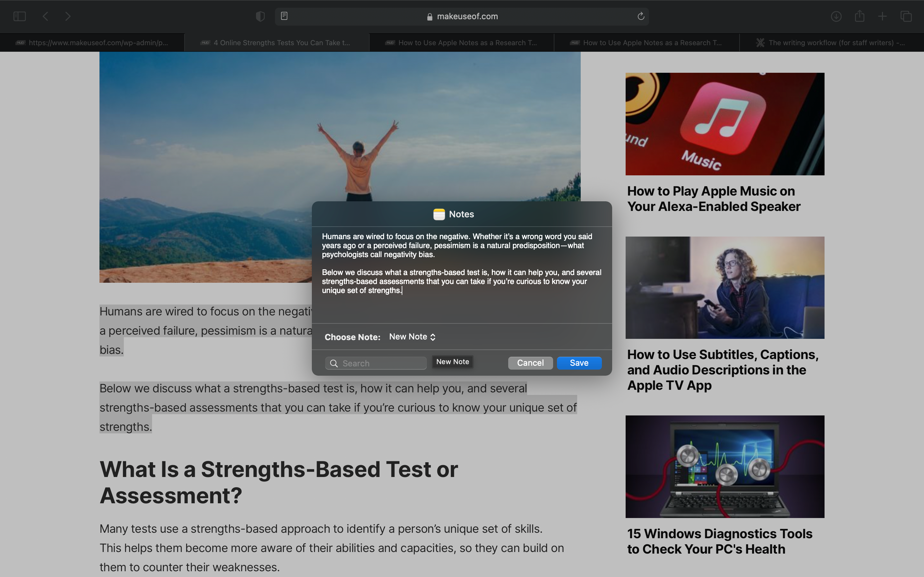924x577 pixels.
Task: Cancel the Notes share dialog
Action: coord(530,363)
